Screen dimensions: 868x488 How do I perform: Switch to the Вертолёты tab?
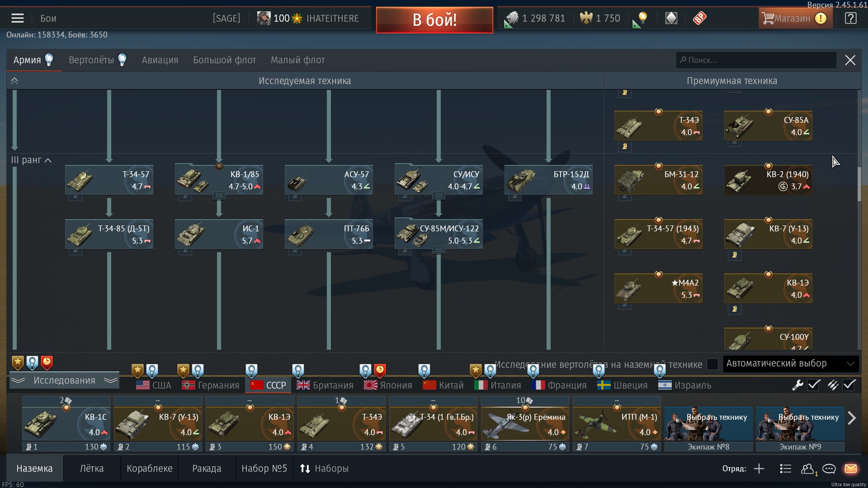(x=97, y=60)
